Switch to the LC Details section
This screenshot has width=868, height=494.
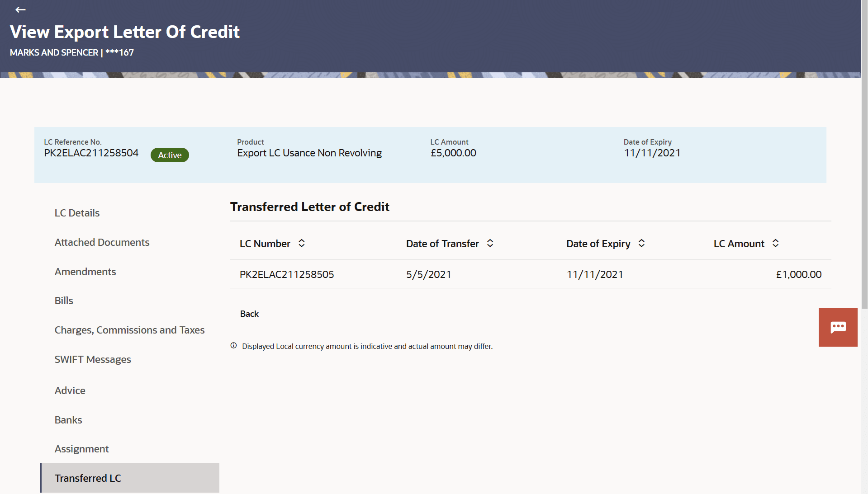point(77,212)
